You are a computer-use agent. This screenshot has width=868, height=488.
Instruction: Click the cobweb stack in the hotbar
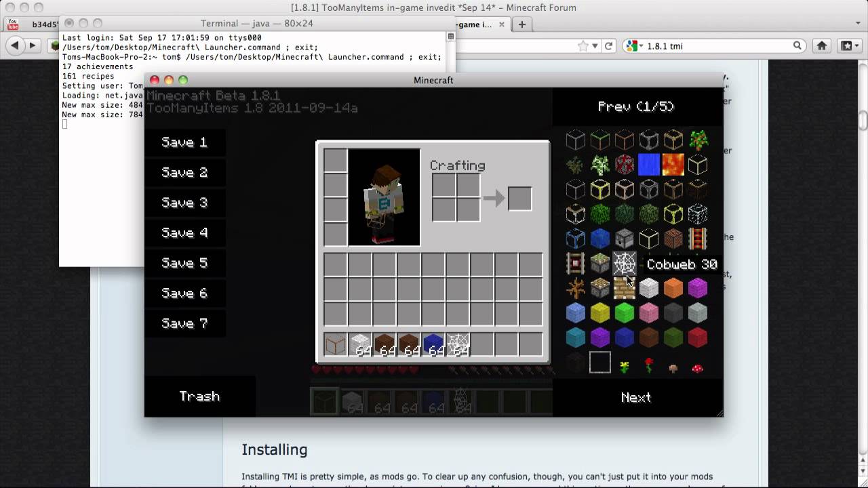(x=458, y=344)
